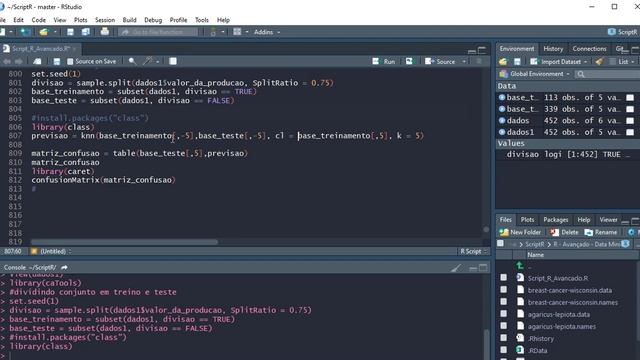640x360 pixels.
Task: Select the Script_R_Avancado.R editor tab
Action: (x=41, y=49)
